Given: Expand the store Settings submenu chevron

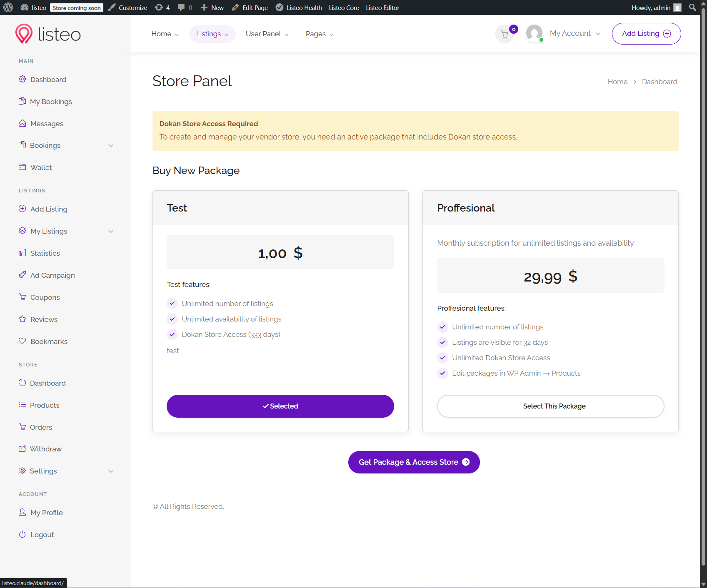Looking at the screenshot, I should 111,471.
